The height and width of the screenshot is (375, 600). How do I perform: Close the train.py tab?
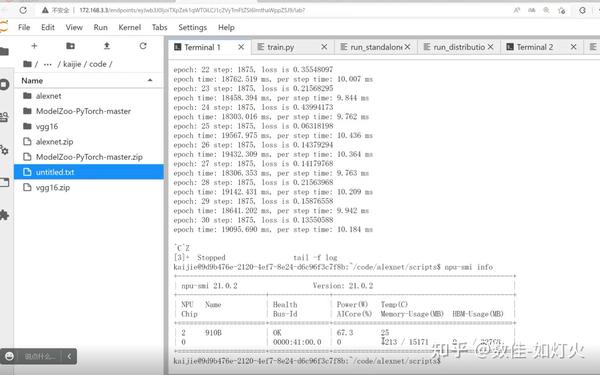(x=324, y=47)
